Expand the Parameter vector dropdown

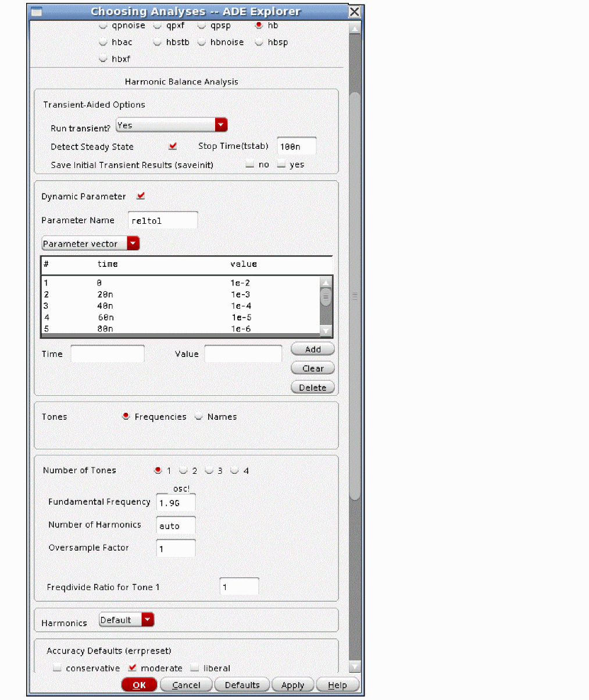133,244
